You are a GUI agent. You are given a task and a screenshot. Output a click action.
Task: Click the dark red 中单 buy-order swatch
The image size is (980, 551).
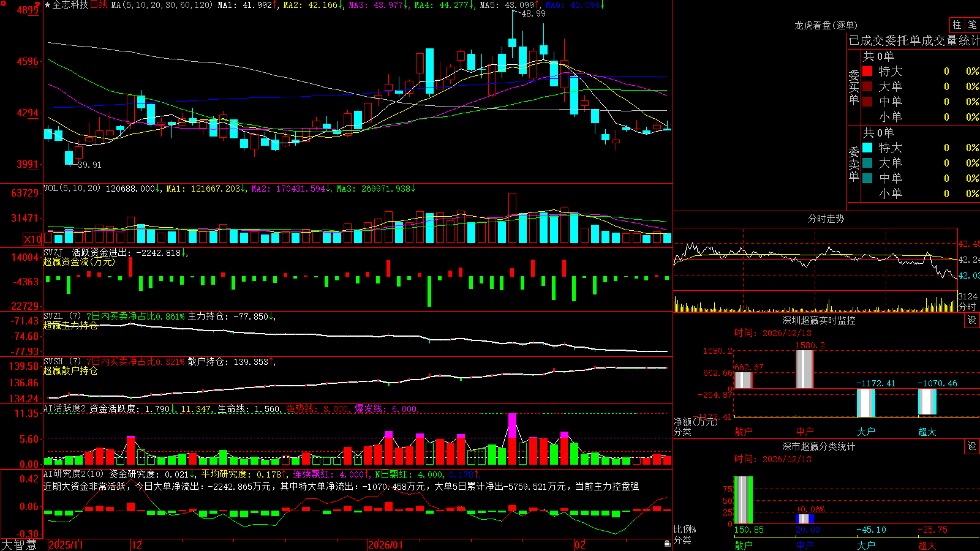867,102
